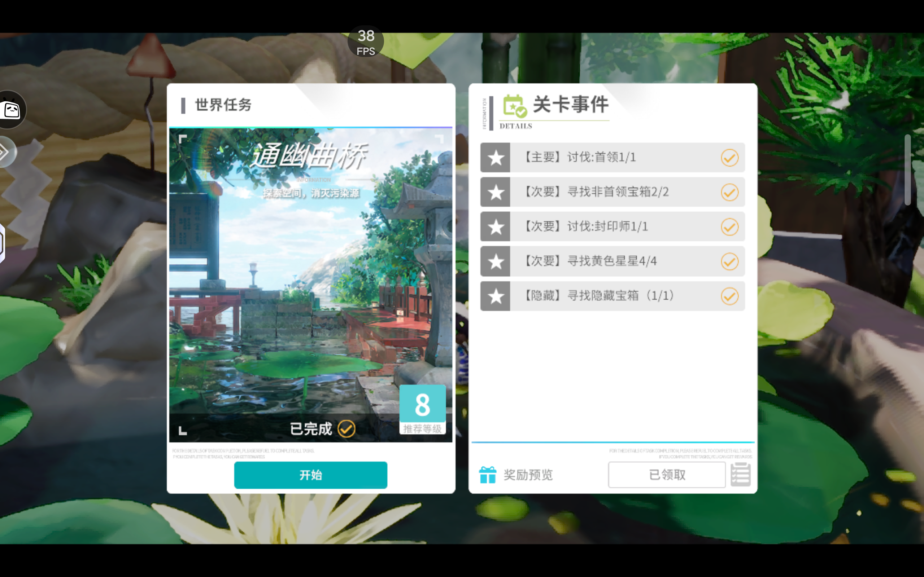Click checkmark on 寻找隐藏宝箱 row
The width and height of the screenshot is (924, 577).
(729, 296)
